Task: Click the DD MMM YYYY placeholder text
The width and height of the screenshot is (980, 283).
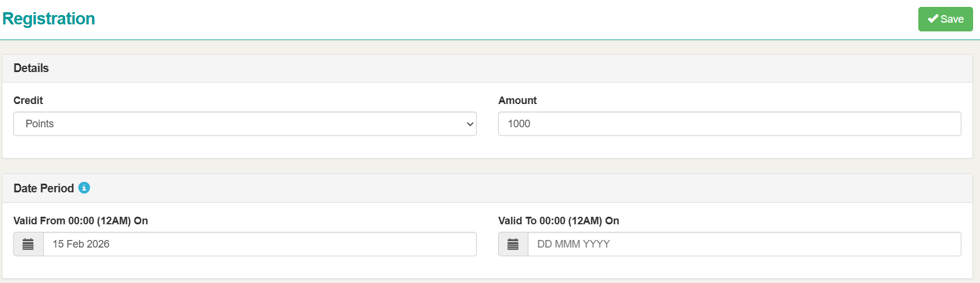Action: click(x=573, y=244)
